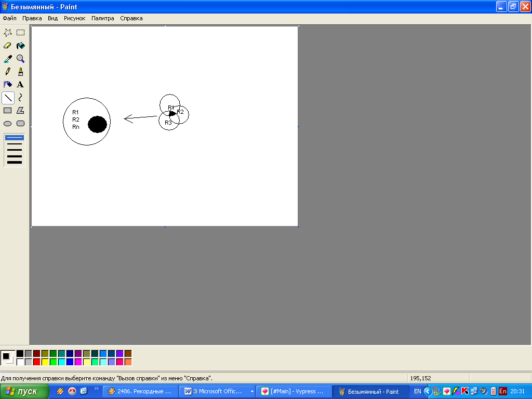This screenshot has width=532, height=399.
Task: Click the lightning bolt tray icon
Action: [x=456, y=392]
